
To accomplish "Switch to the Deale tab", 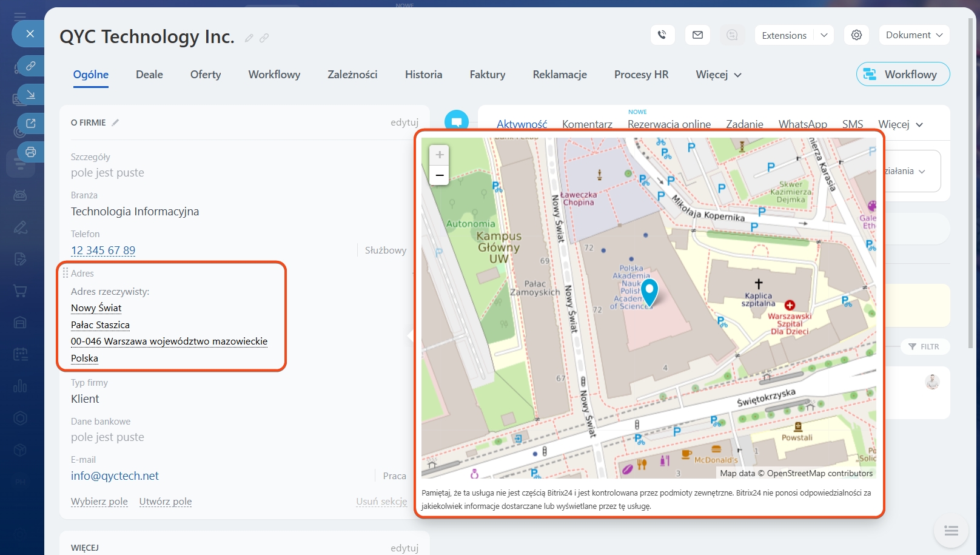I will click(x=149, y=75).
